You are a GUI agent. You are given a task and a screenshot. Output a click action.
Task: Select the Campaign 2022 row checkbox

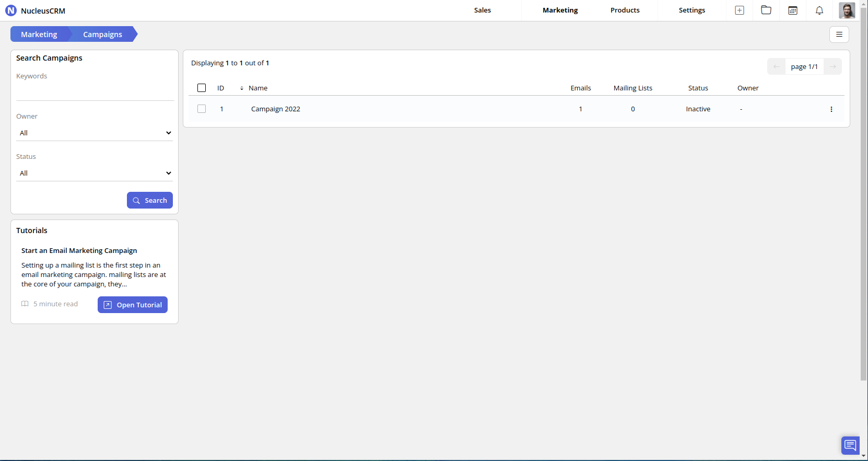click(202, 109)
